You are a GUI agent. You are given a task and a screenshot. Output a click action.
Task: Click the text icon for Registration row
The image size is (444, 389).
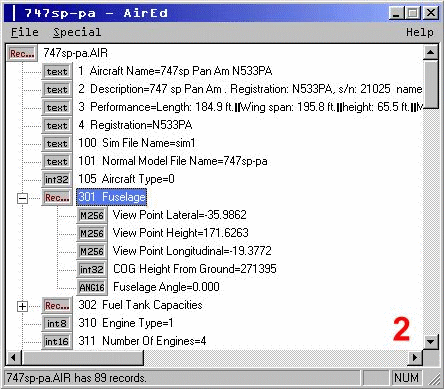click(57, 125)
